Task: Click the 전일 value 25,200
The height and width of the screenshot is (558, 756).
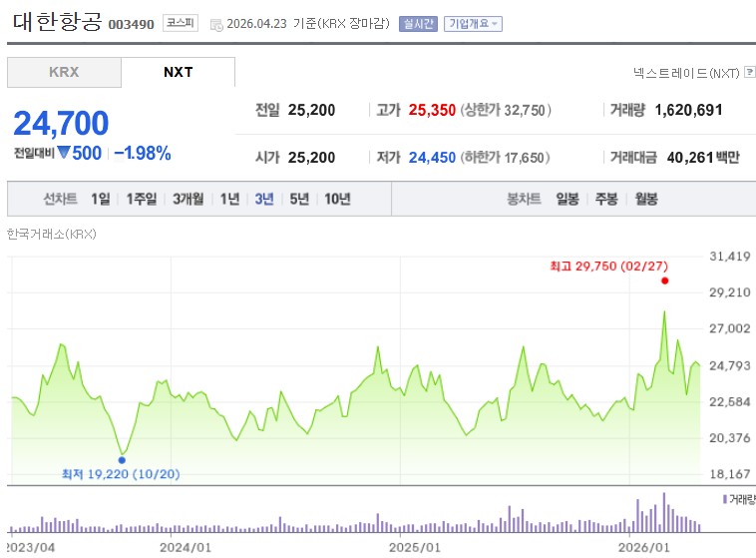Action: click(311, 110)
